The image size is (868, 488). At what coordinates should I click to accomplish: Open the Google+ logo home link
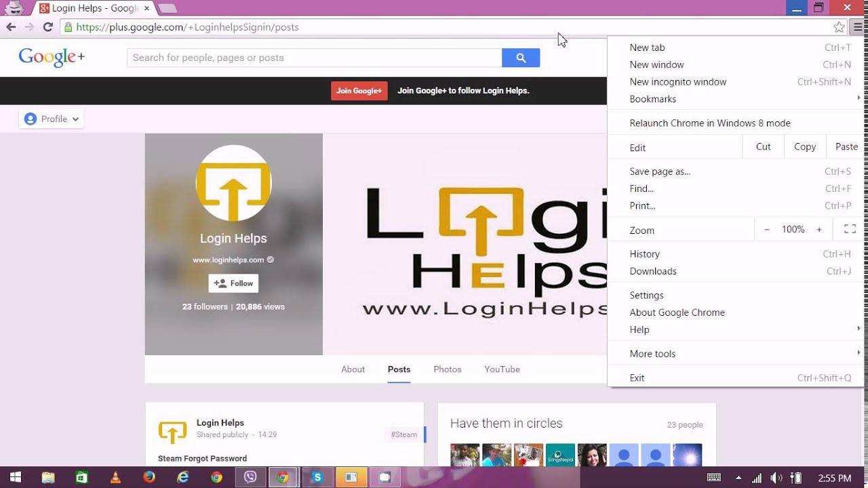tap(52, 58)
